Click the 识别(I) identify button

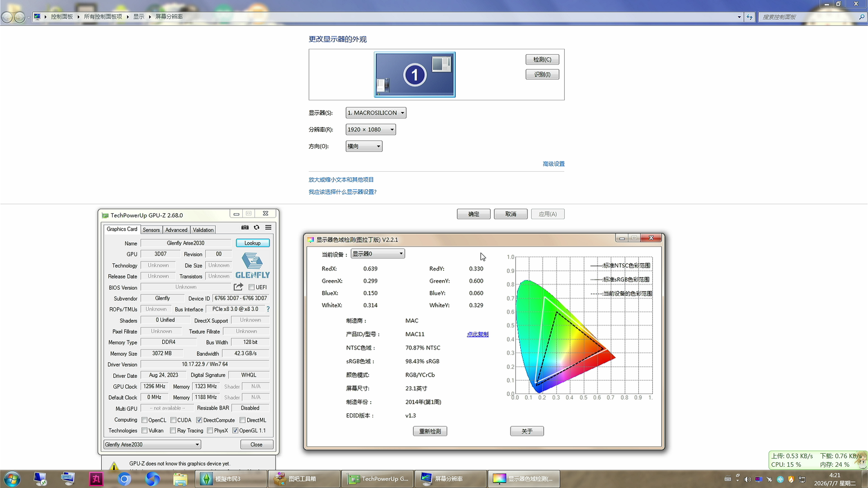[542, 75]
